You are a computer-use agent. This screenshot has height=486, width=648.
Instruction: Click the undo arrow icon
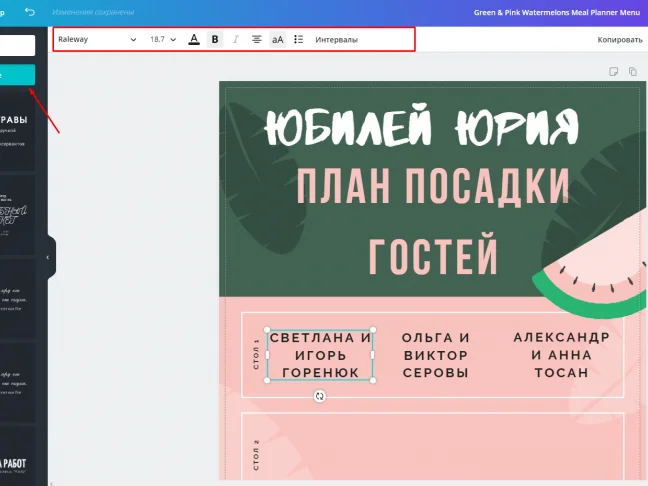pos(29,12)
